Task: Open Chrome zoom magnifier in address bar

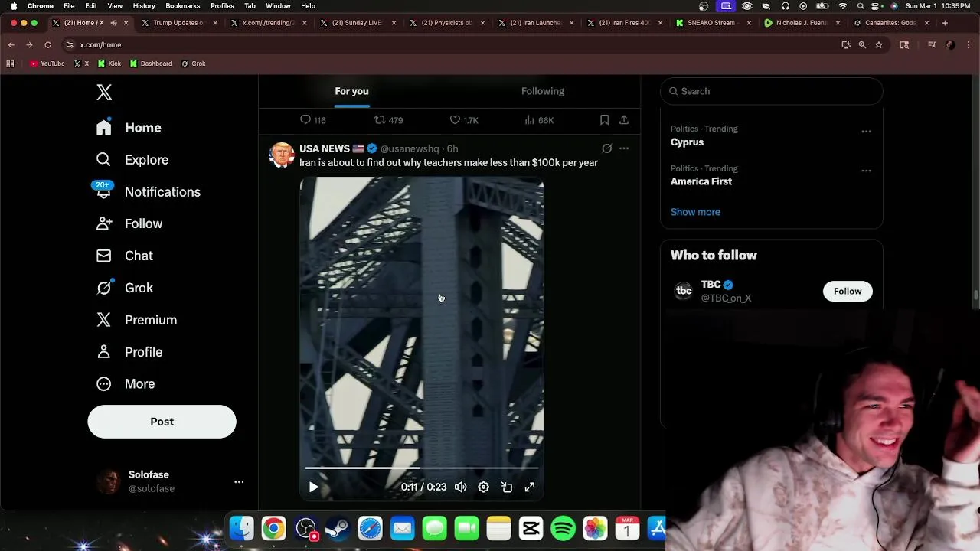Action: point(862,45)
